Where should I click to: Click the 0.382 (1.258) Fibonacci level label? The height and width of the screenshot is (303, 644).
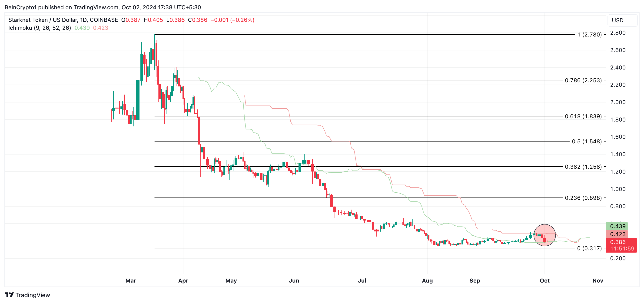[583, 167]
